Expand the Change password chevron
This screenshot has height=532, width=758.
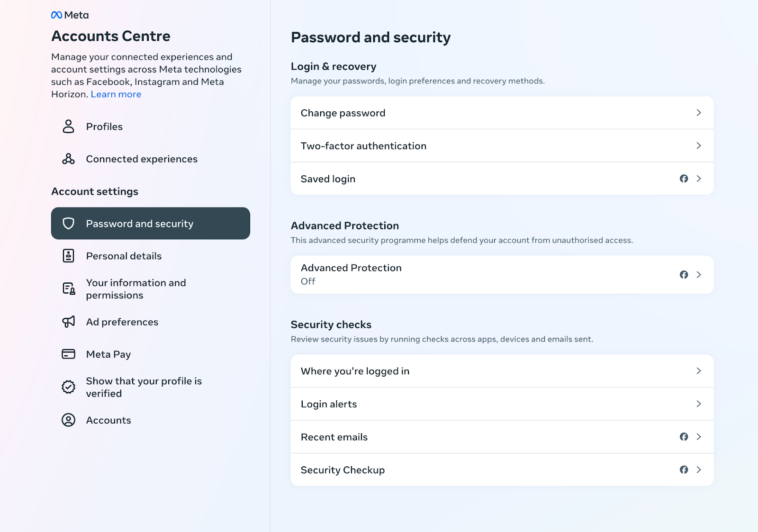pos(698,113)
